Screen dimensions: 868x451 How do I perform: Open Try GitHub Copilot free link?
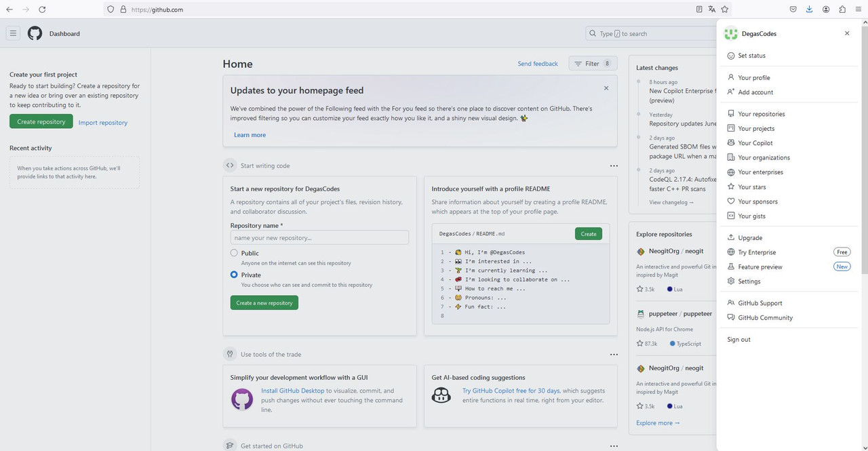511,391
